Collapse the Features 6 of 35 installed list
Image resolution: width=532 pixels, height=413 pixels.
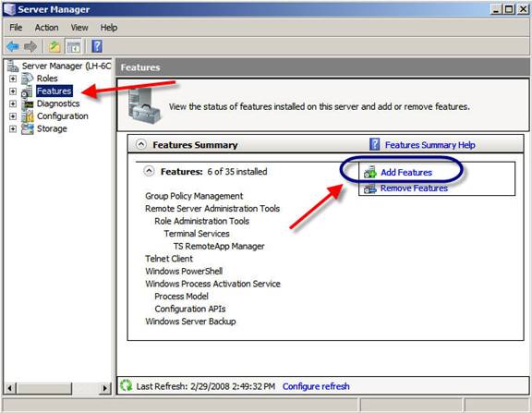point(149,171)
